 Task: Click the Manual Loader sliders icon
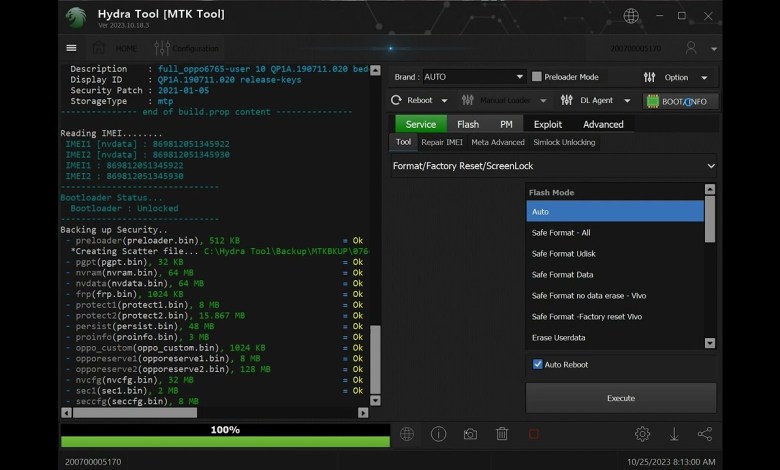(467, 100)
